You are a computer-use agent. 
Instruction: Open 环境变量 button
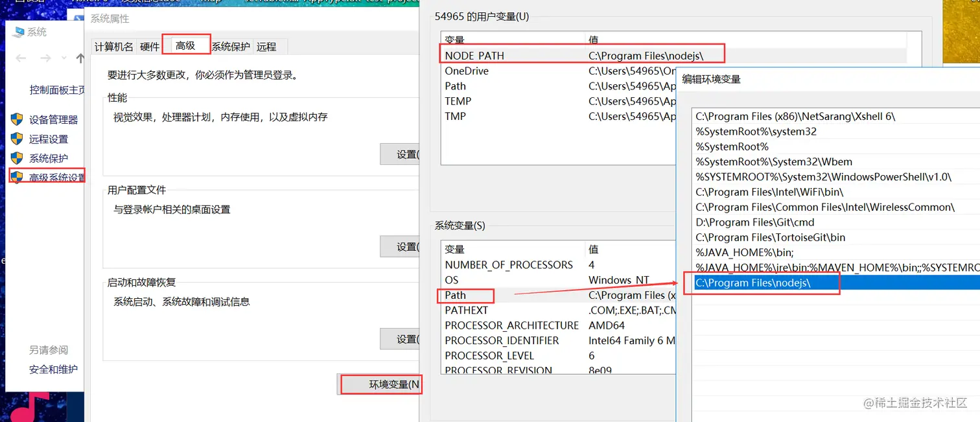coord(380,384)
